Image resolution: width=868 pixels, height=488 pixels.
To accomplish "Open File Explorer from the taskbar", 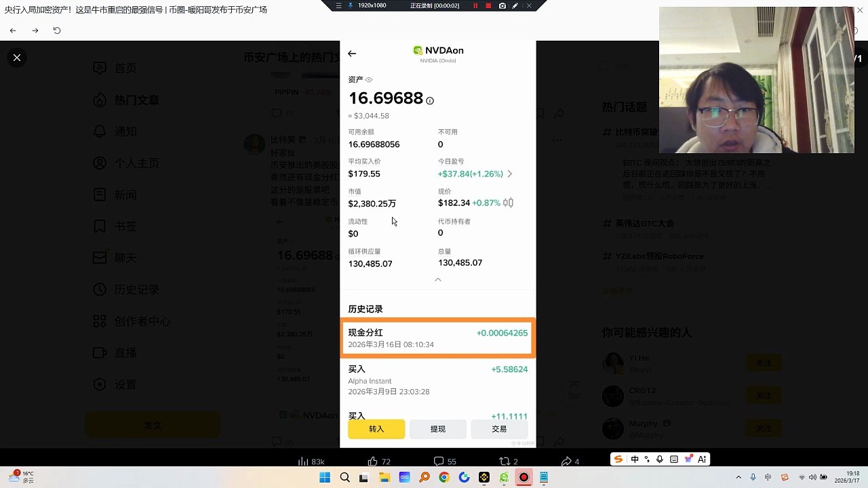I will (x=384, y=478).
